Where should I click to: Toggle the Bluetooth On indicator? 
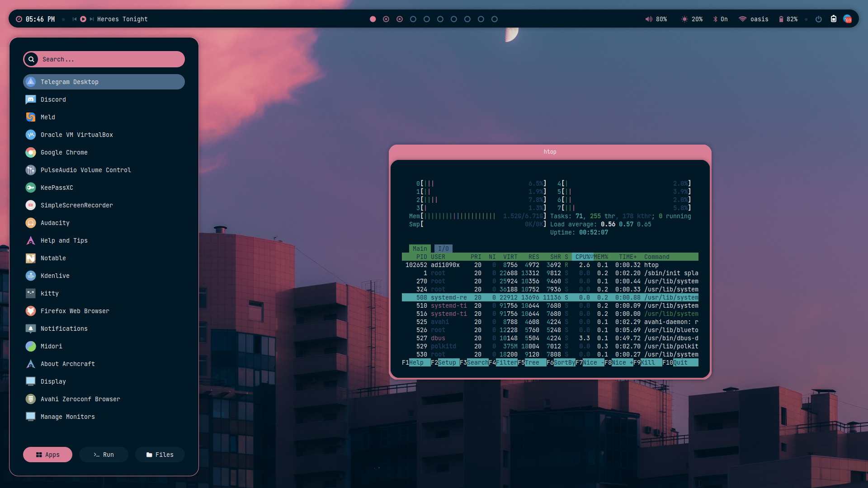pos(720,19)
